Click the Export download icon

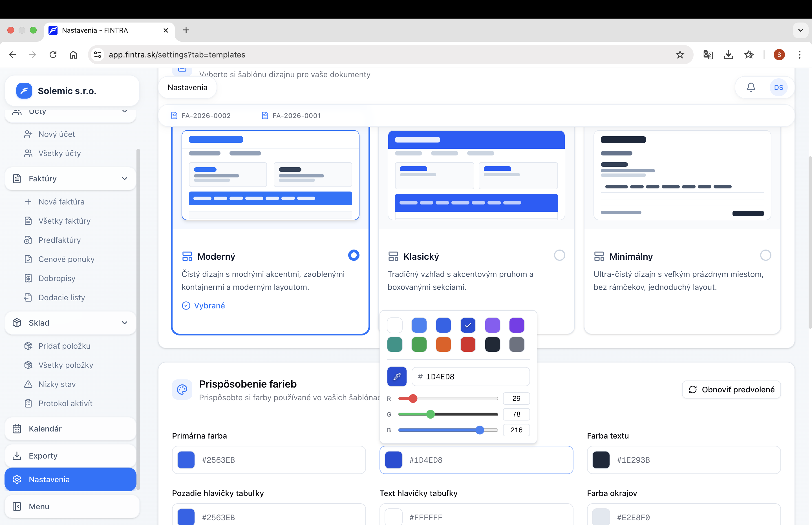[17, 456]
